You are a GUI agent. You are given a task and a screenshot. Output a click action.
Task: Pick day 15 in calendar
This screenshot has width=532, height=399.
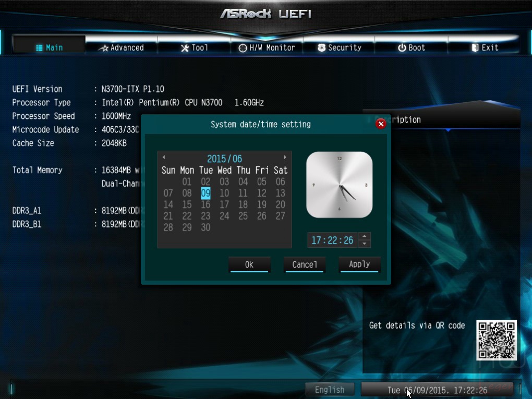pyautogui.click(x=187, y=204)
